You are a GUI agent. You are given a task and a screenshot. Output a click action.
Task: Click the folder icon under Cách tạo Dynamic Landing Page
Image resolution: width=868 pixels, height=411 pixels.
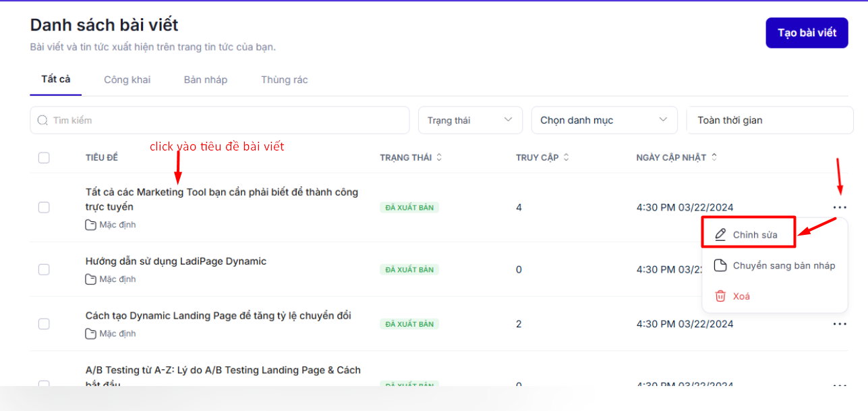90,333
